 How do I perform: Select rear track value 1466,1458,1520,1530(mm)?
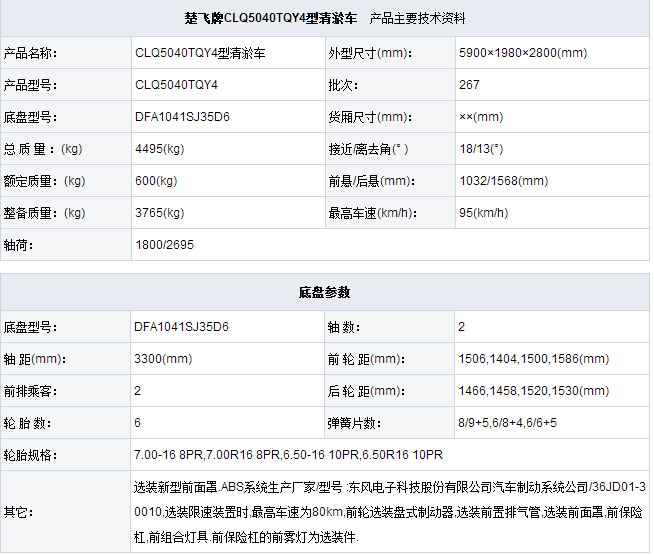tap(533, 391)
